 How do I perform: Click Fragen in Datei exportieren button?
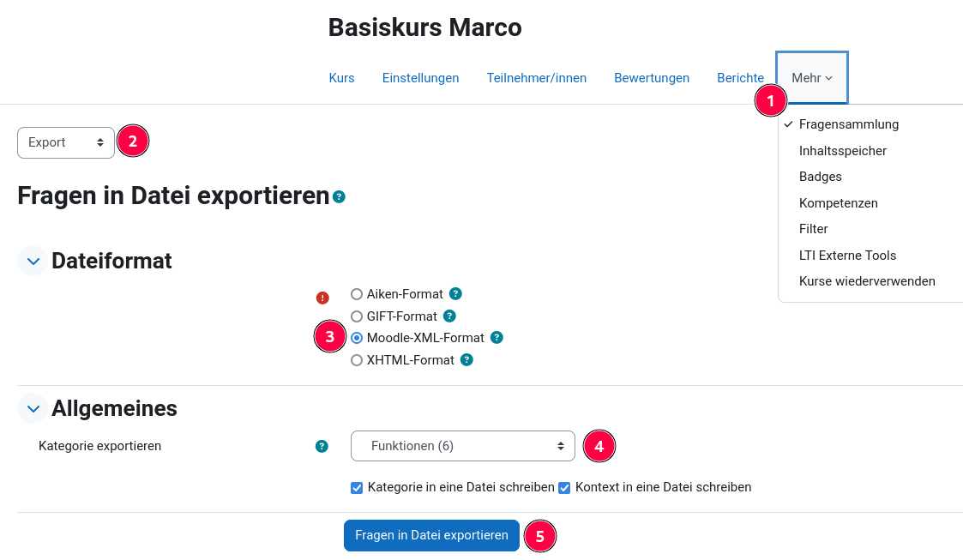point(431,535)
